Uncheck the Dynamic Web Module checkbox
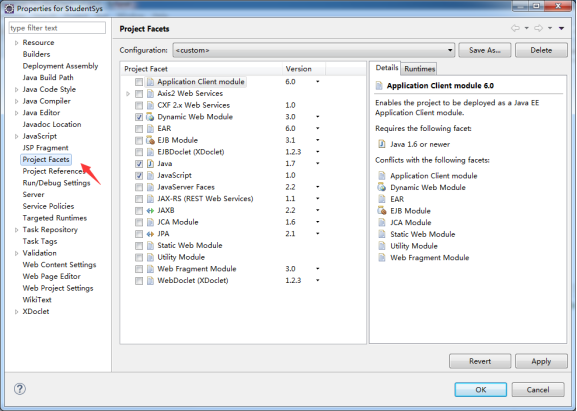The image size is (577, 411). point(139,117)
